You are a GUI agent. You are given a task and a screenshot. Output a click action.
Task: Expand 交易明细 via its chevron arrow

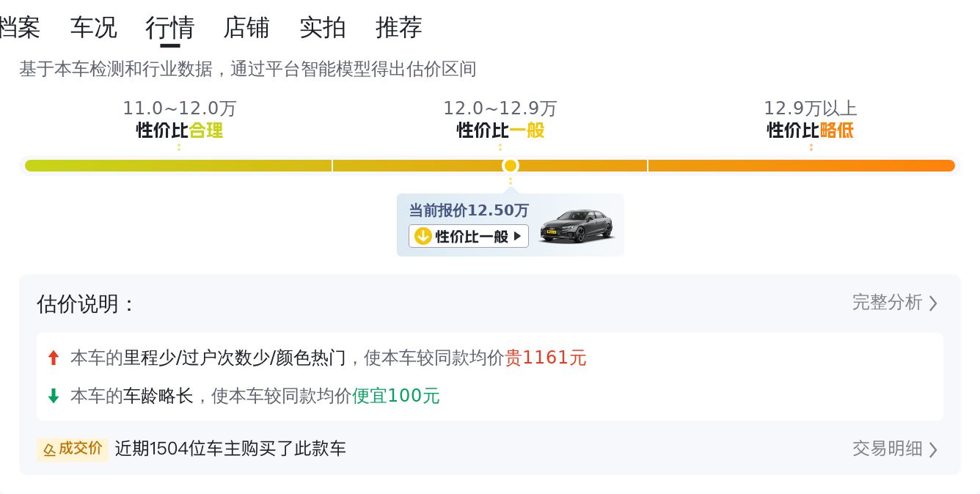[x=933, y=449]
